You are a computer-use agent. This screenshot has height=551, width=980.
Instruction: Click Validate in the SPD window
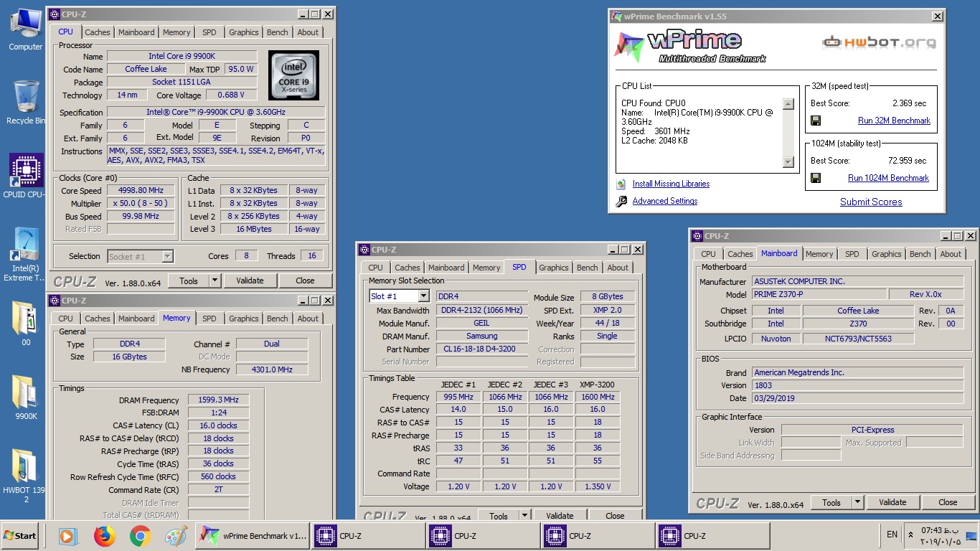tap(560, 516)
